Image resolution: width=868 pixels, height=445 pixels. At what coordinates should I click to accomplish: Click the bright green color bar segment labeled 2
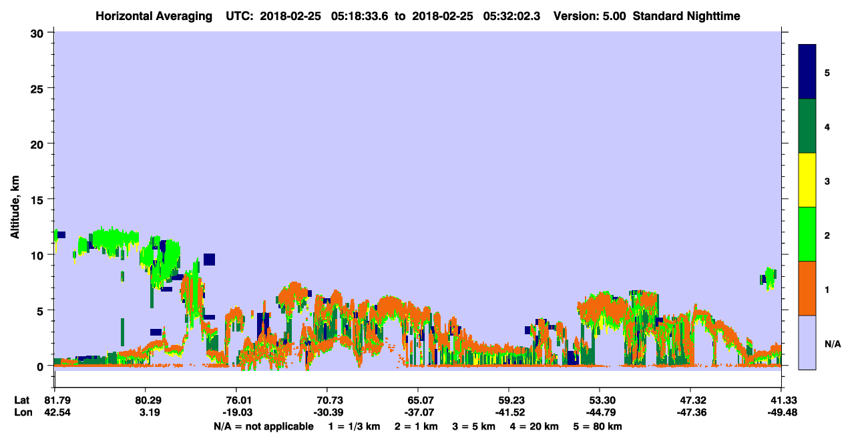(x=807, y=234)
